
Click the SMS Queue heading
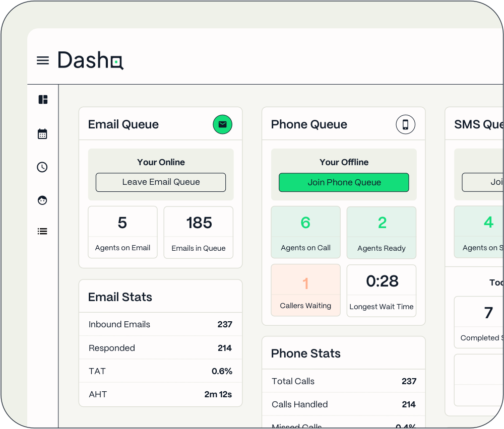point(479,124)
